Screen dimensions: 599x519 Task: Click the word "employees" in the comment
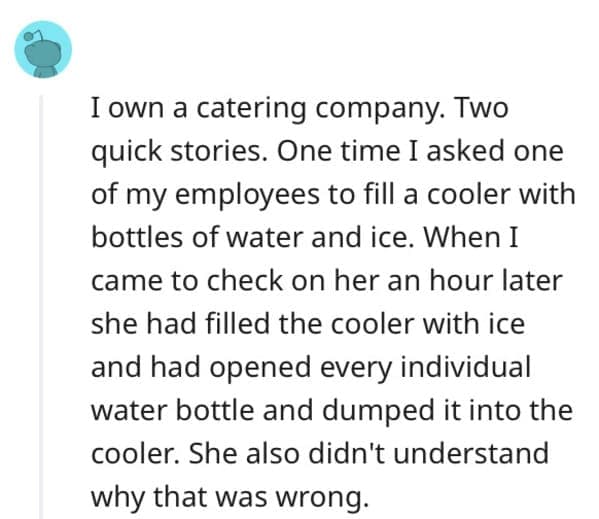click(247, 195)
